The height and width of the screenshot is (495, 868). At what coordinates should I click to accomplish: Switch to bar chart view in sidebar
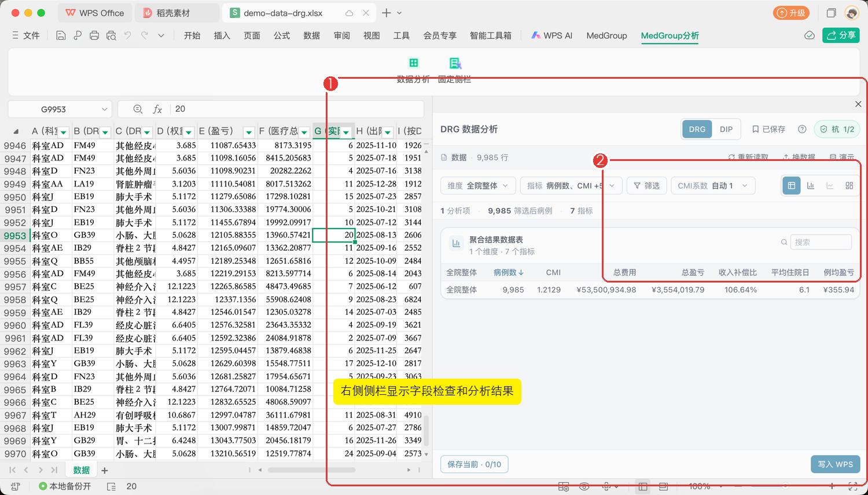811,185
